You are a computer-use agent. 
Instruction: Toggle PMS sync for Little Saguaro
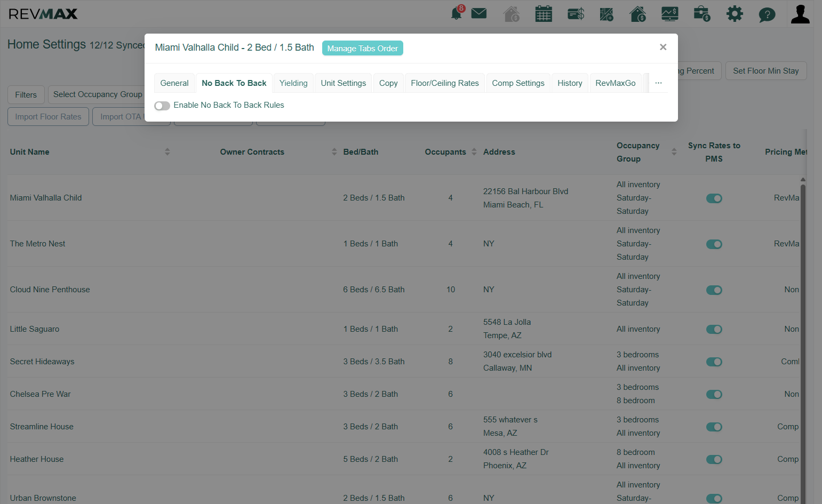[714, 330]
